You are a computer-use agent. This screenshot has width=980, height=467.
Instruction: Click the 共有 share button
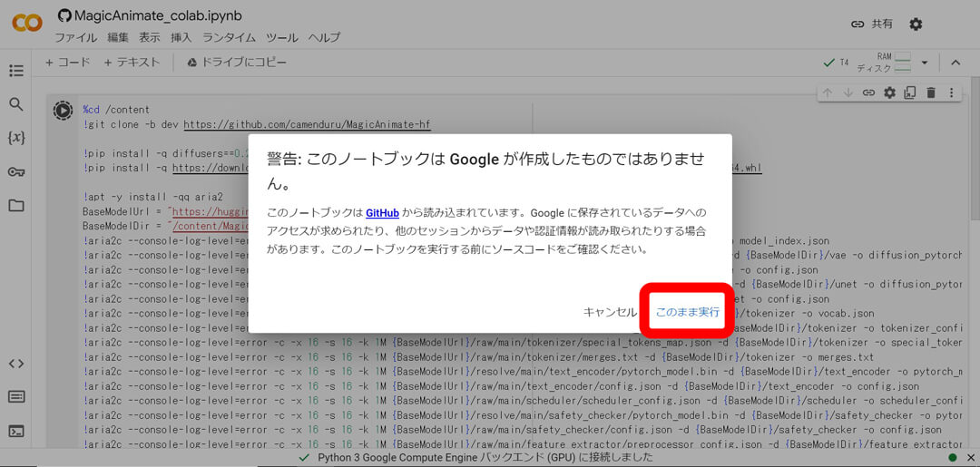click(872, 24)
